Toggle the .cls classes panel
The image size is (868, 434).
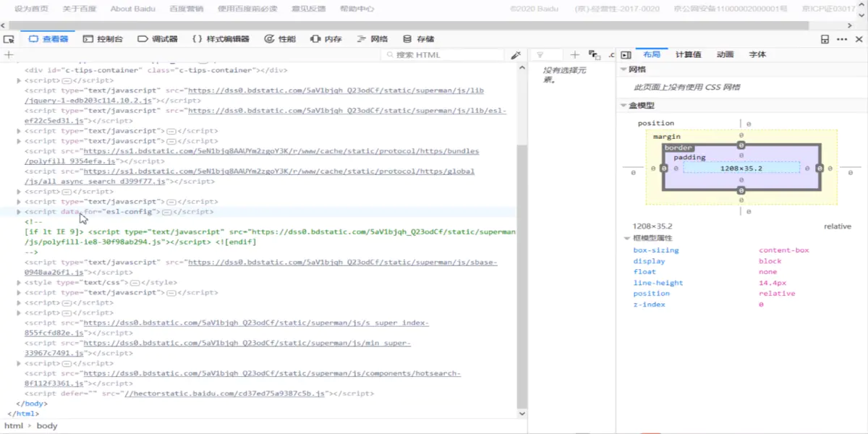(x=611, y=55)
